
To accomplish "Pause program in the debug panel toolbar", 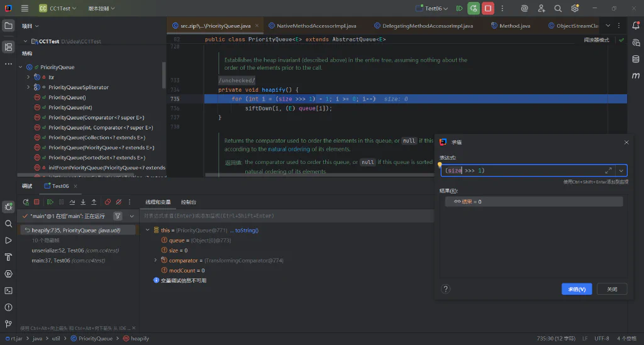I will [61, 202].
